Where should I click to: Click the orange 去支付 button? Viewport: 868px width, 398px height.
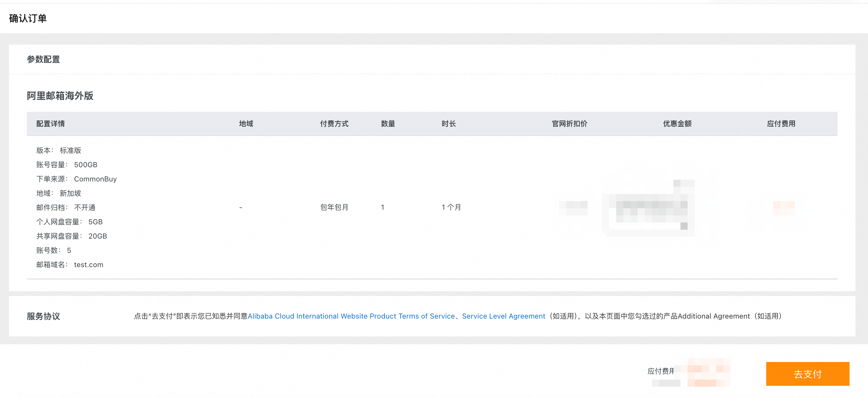coord(807,373)
